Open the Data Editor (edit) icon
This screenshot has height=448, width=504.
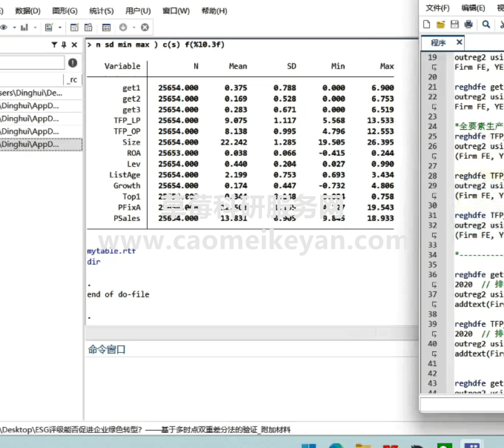tap(74, 27)
